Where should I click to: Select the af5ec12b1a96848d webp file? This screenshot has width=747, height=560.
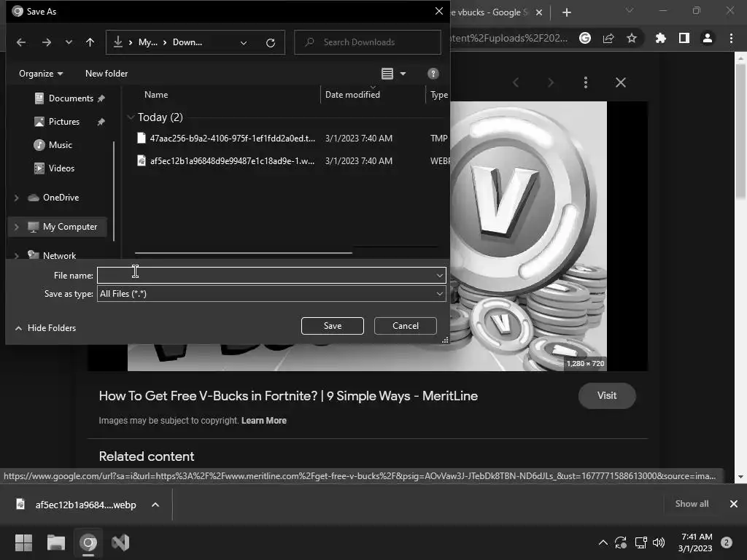232,161
